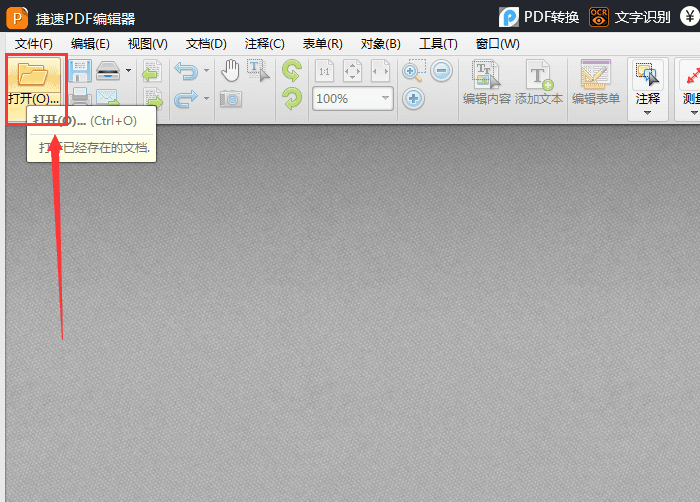The height and width of the screenshot is (502, 700).
Task: Click the Redo blue arrow
Action: (x=186, y=99)
